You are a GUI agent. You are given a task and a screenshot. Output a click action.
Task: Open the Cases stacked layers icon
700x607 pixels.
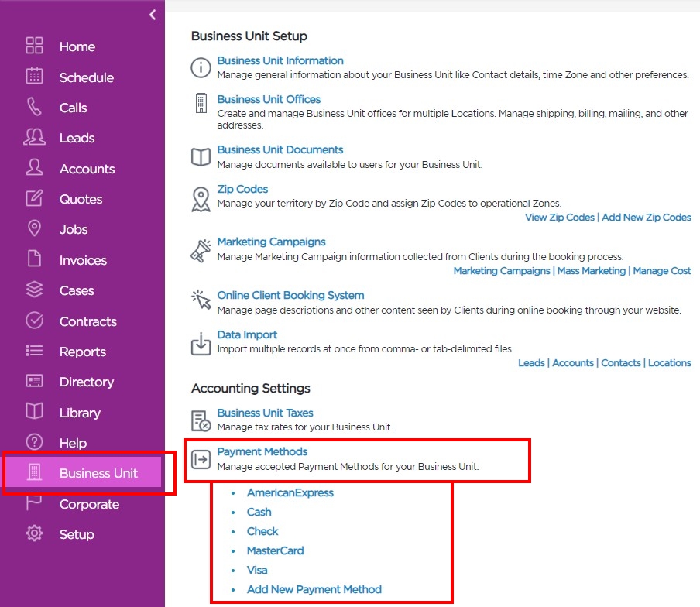pyautogui.click(x=34, y=290)
